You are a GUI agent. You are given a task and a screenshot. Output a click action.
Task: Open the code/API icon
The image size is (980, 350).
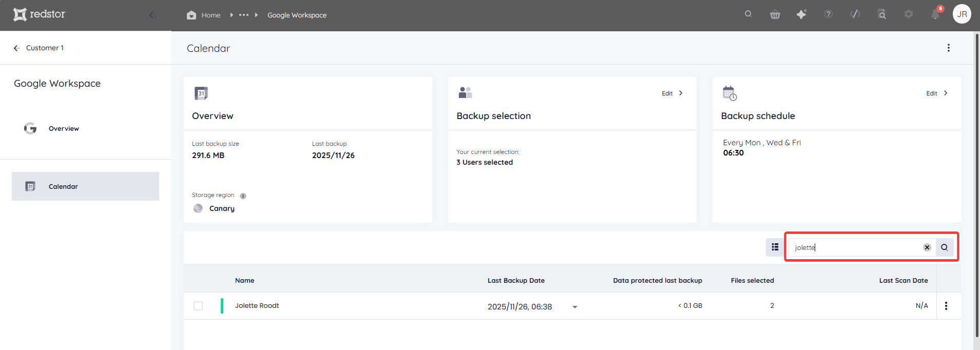[x=855, y=14]
